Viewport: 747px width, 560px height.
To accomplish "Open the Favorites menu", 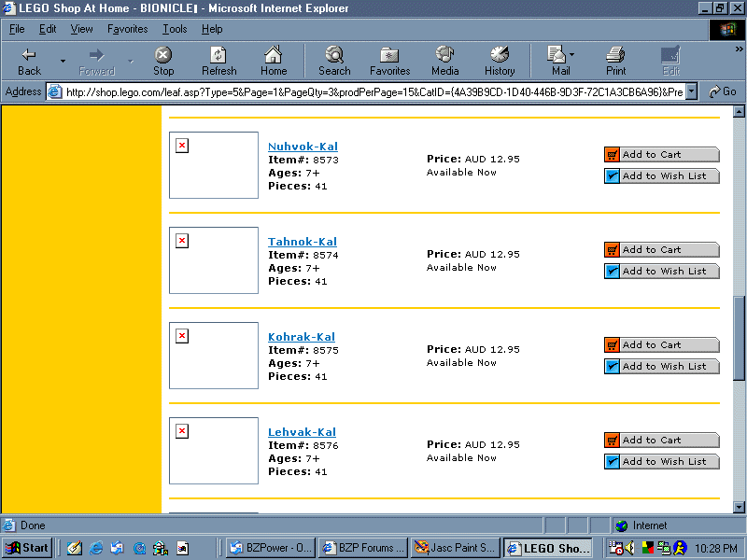I will [x=127, y=29].
